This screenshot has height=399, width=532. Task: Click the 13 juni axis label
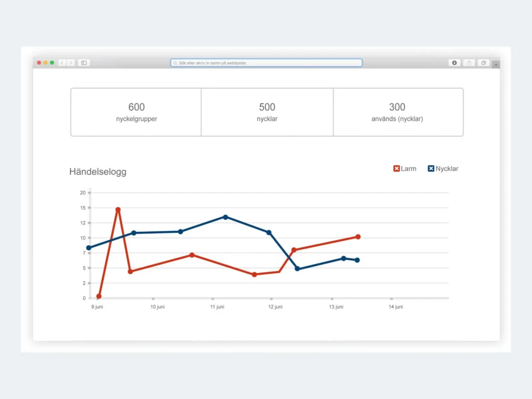tap(336, 307)
